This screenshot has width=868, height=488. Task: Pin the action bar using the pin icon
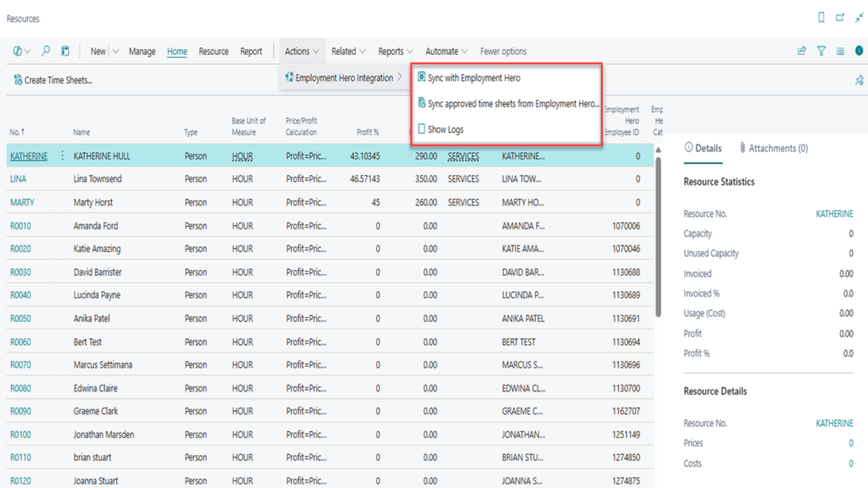coord(858,79)
